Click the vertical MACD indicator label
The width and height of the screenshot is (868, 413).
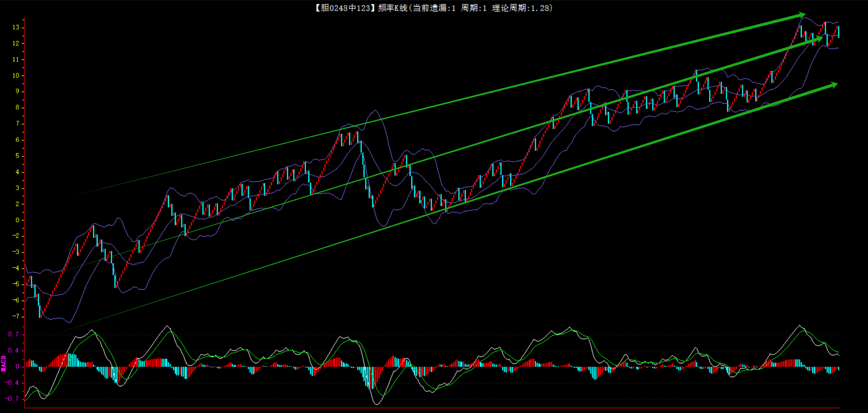tap(3, 364)
